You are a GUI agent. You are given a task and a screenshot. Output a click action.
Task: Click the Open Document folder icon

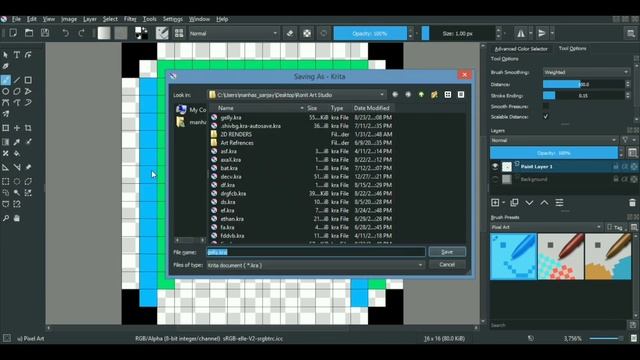[x=29, y=33]
